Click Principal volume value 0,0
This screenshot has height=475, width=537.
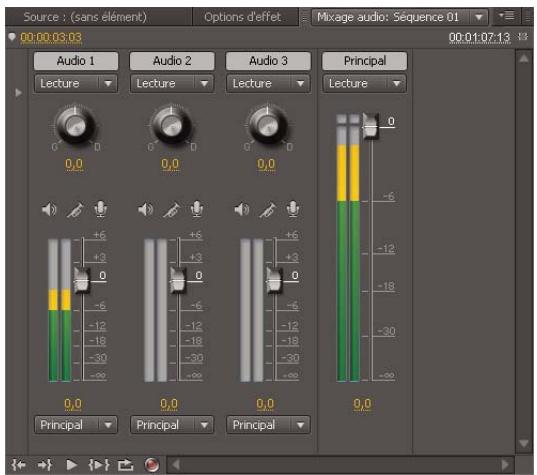pyautogui.click(x=362, y=404)
